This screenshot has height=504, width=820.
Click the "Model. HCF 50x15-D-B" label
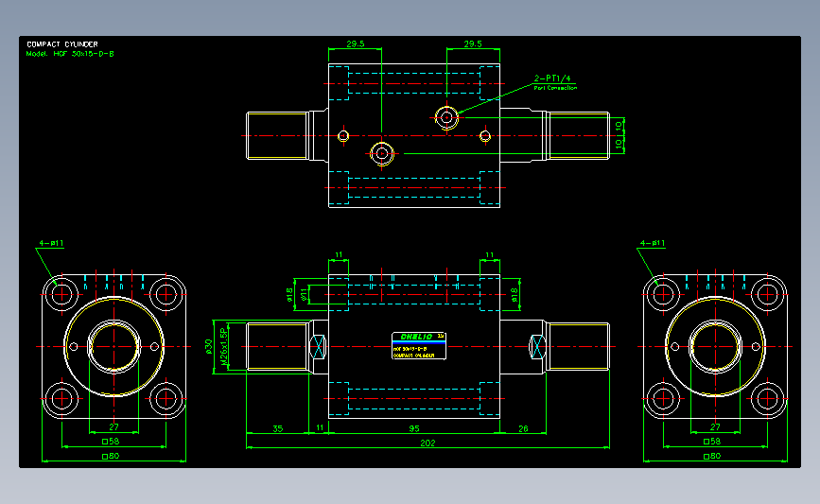(70, 54)
